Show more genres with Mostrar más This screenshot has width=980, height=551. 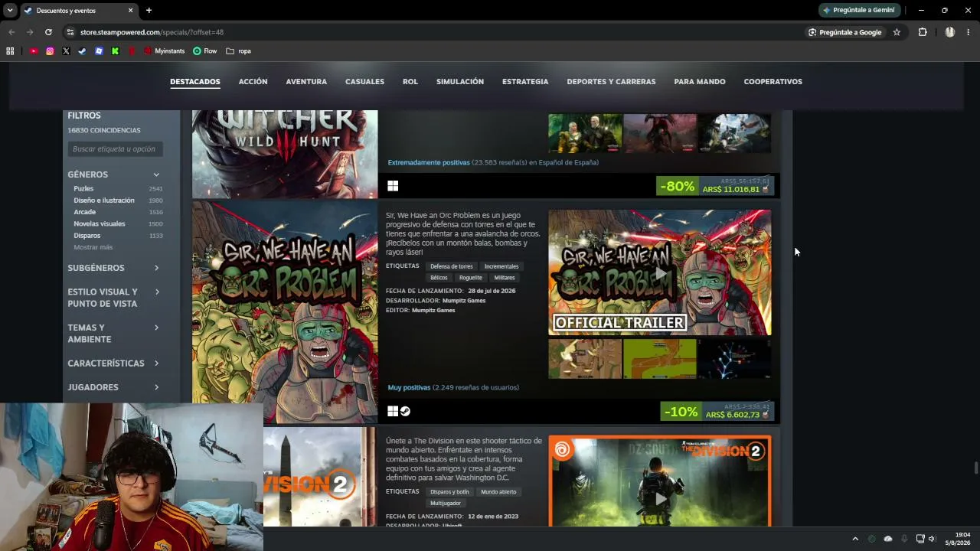pos(93,247)
